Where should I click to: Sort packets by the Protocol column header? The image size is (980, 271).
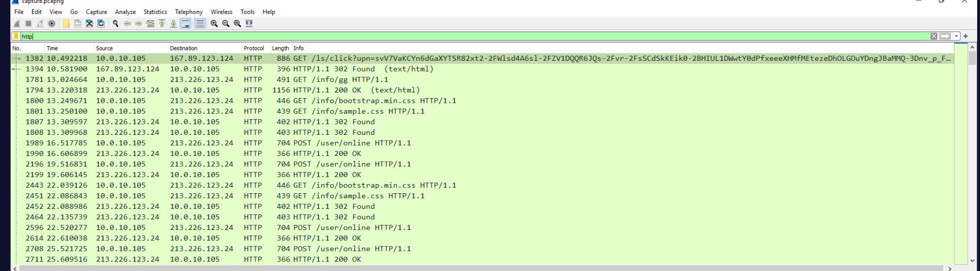click(253, 48)
